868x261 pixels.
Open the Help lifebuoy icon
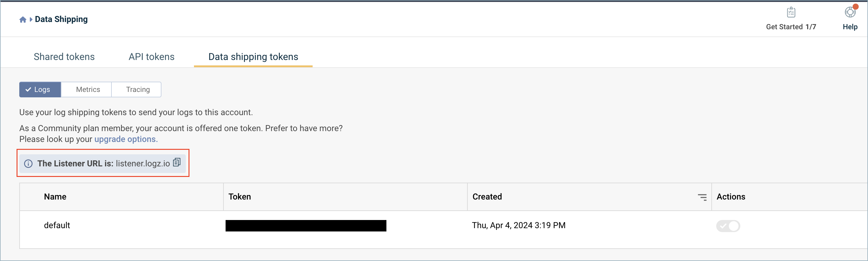pos(850,12)
